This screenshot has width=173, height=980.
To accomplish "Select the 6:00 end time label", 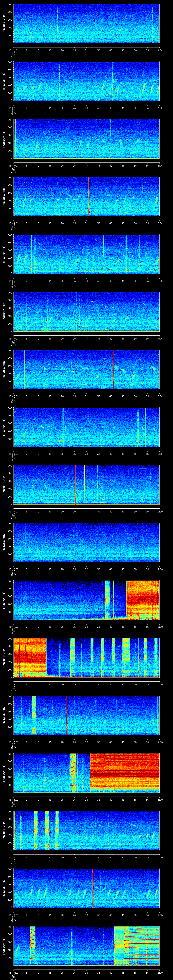I will pos(160,281).
